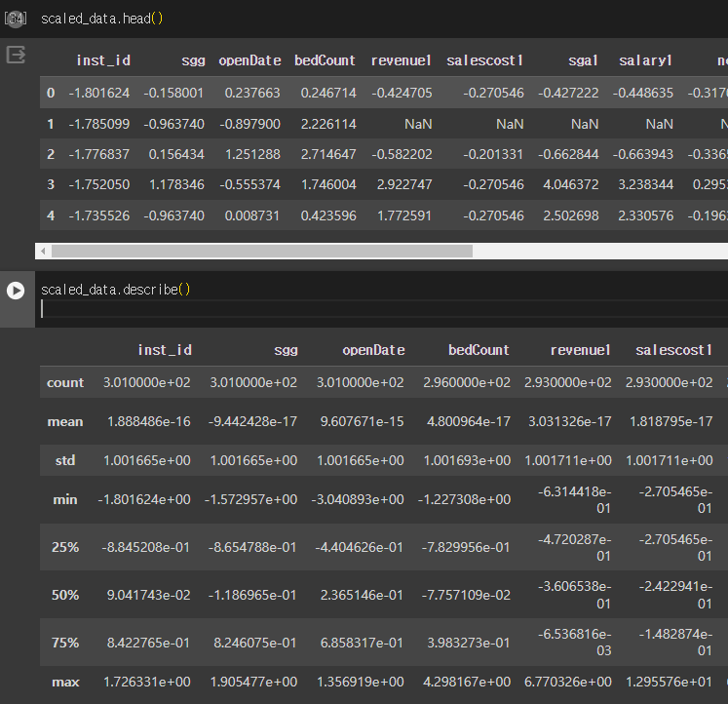The height and width of the screenshot is (704, 728).
Task: Click max value 1.295576e+01
Action: 669,683
